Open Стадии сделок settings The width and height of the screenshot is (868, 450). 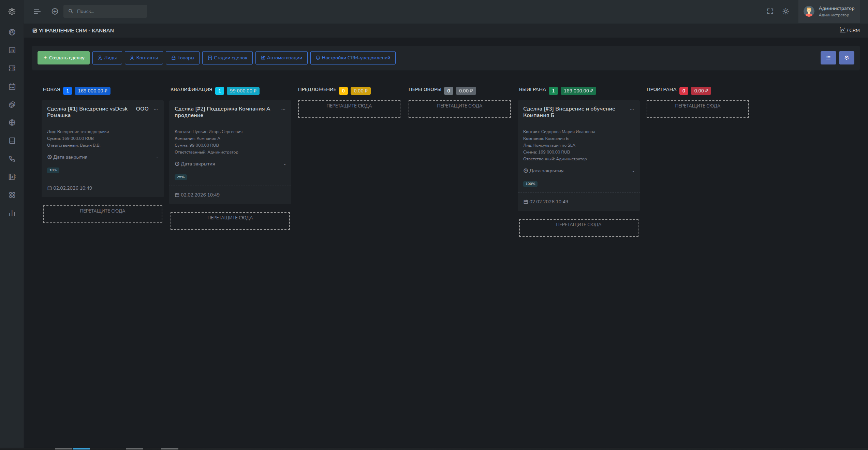pyautogui.click(x=227, y=58)
